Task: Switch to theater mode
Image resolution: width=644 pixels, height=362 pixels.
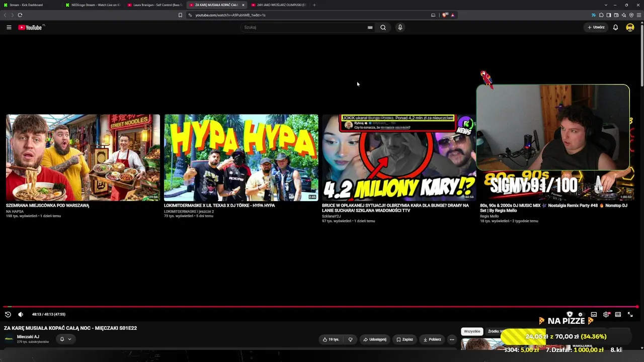Action: click(618, 314)
